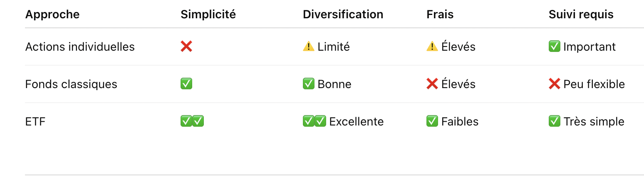This screenshot has height=182, width=644.
Task: Click the green check beside Faibles
Action: 432,121
